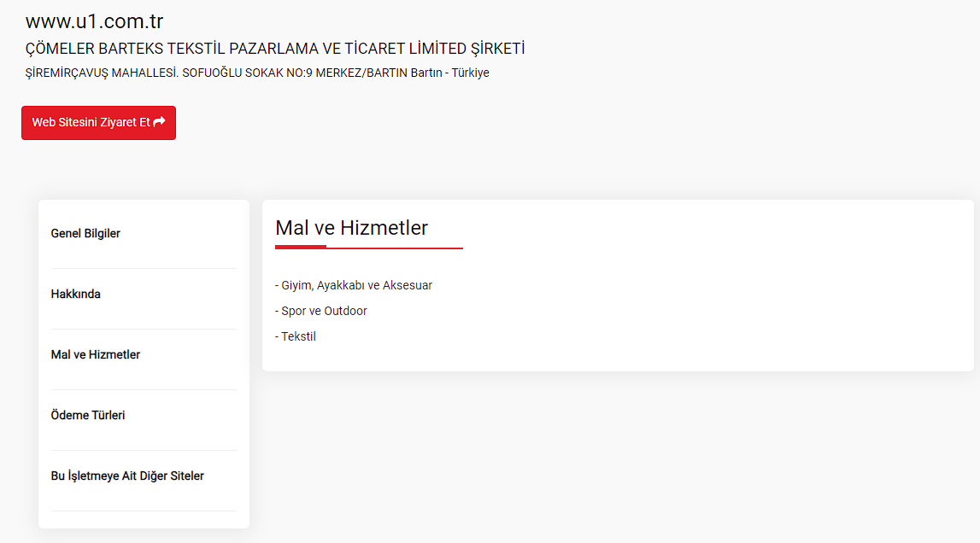This screenshot has height=543, width=980.
Task: Click the Mal ve Hizmetler panel heading
Action: 352,228
